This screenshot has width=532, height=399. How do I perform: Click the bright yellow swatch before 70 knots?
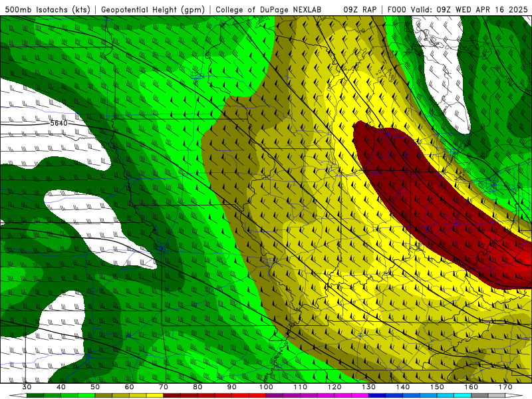[155, 395]
